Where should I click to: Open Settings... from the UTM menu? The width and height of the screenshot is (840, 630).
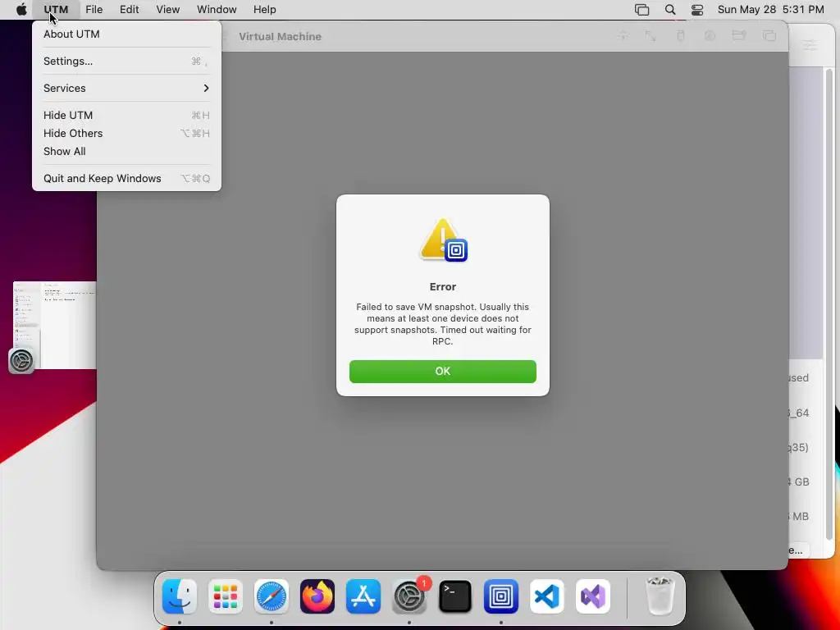(x=126, y=61)
